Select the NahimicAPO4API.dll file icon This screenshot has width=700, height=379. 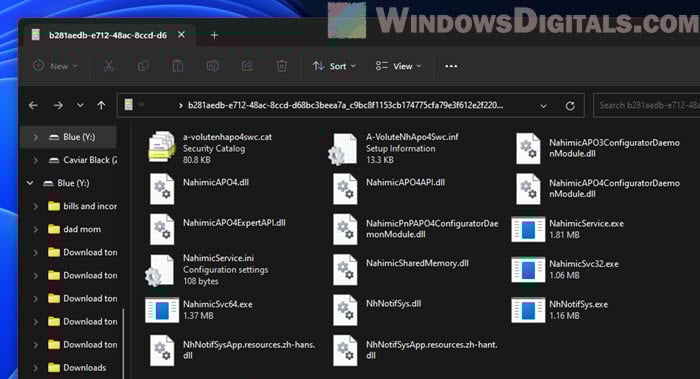click(345, 189)
